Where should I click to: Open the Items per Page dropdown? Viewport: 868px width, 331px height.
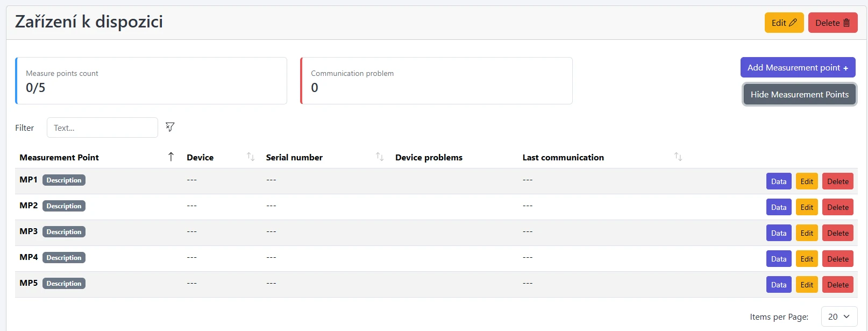point(839,316)
